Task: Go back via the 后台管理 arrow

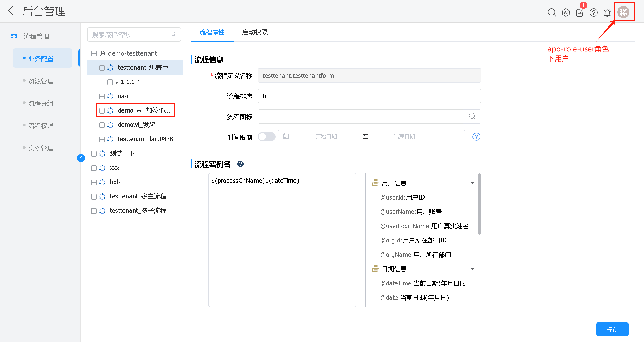Action: 11,11
